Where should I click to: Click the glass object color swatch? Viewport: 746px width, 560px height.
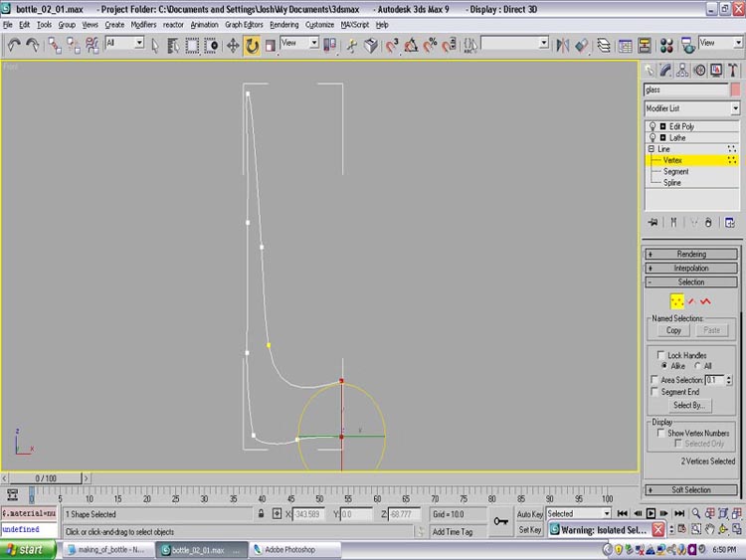point(735,90)
